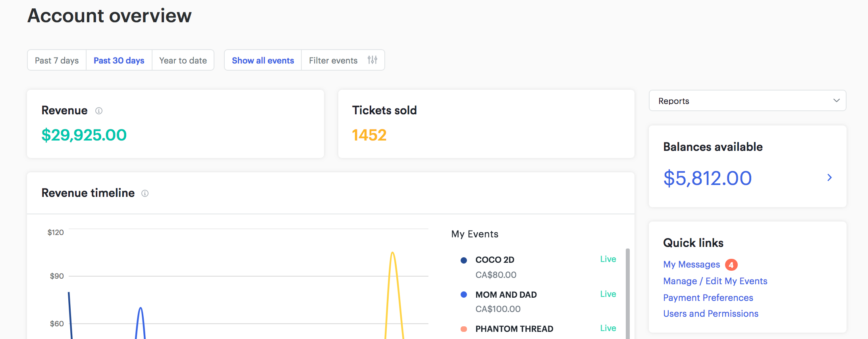Image resolution: width=868 pixels, height=339 pixels.
Task: Choose Show all events
Action: (263, 60)
